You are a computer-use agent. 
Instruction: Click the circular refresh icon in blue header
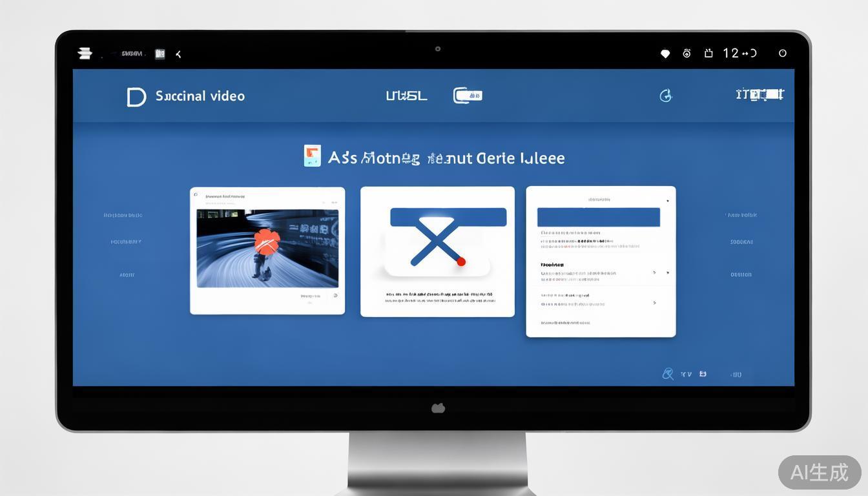[x=666, y=96]
